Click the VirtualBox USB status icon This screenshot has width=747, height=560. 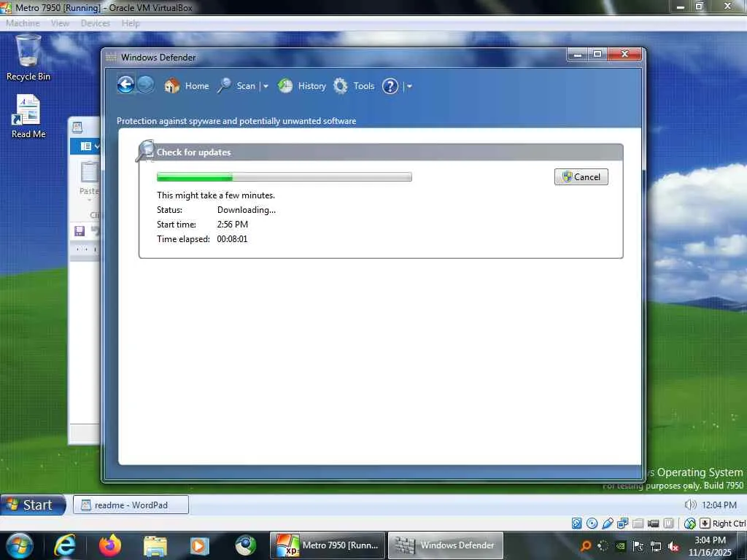608,524
